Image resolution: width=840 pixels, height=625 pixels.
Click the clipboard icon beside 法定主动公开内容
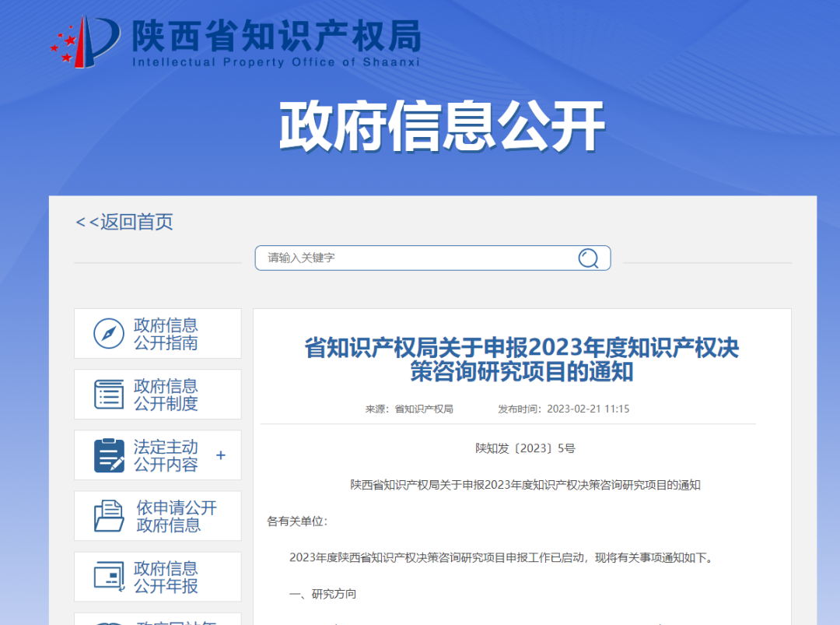tap(108, 455)
